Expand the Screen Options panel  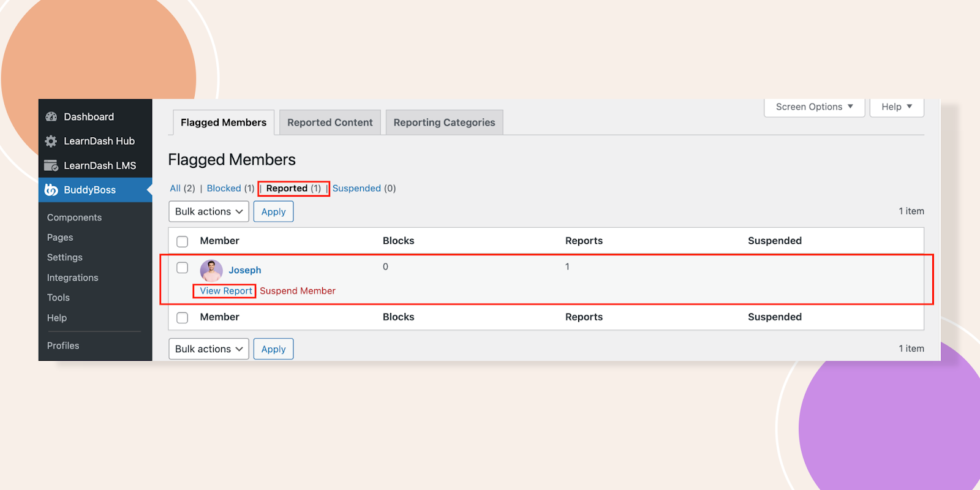[x=814, y=107]
